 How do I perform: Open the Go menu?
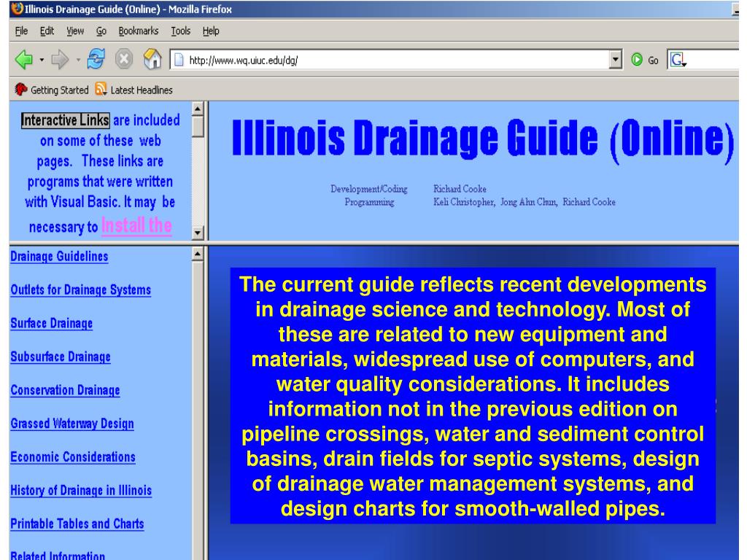click(101, 31)
